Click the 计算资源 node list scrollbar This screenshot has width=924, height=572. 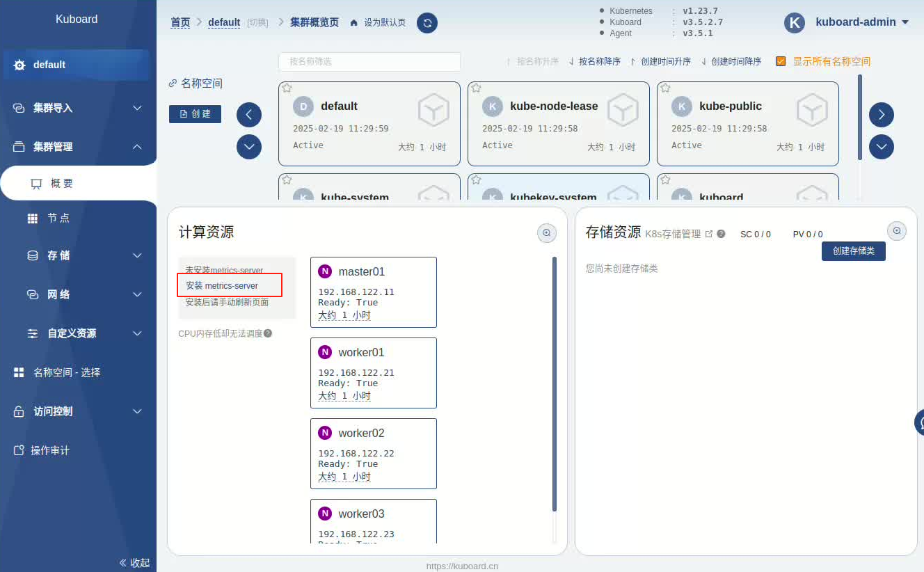[x=555, y=384]
